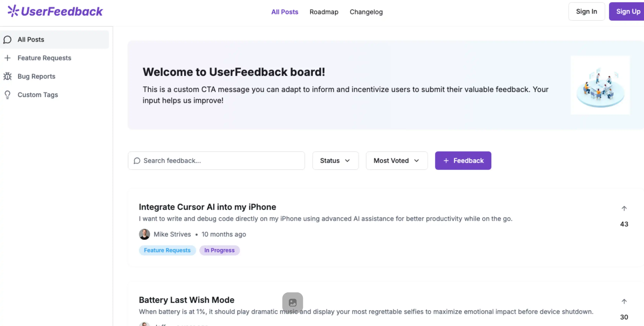644x326 pixels.
Task: Switch to the Changelog tab
Action: pyautogui.click(x=366, y=12)
